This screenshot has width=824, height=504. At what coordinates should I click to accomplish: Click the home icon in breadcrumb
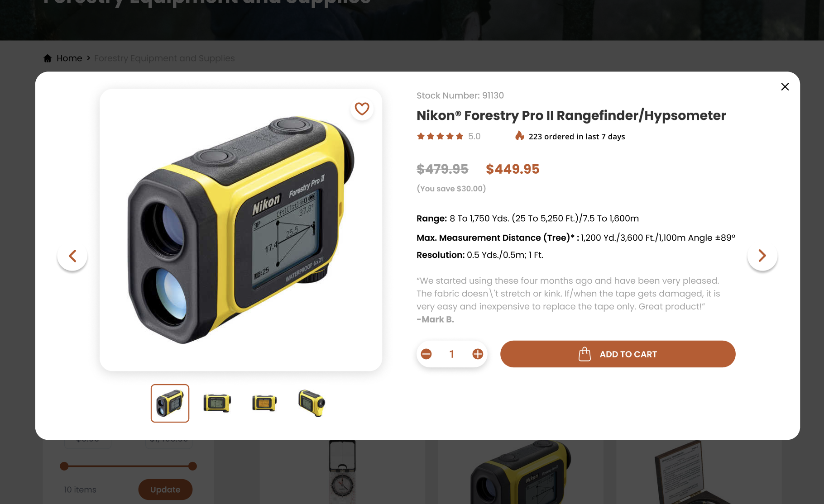click(48, 58)
